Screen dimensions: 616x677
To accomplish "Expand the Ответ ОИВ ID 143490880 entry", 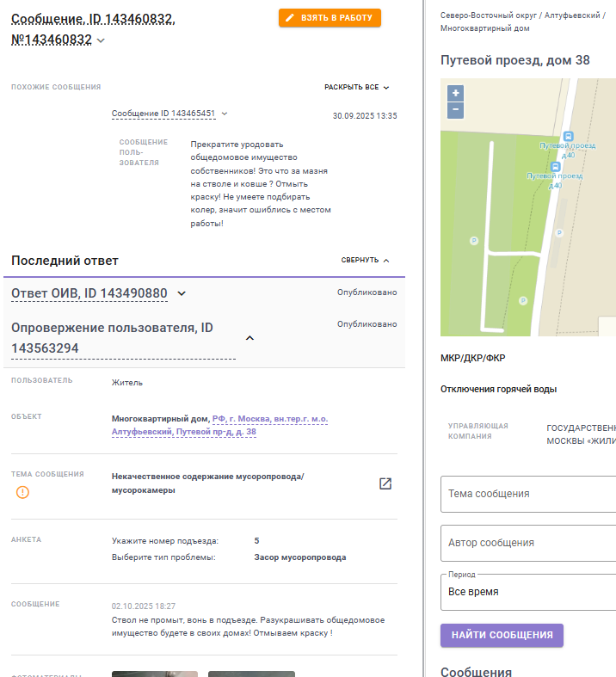I will coord(182,293).
